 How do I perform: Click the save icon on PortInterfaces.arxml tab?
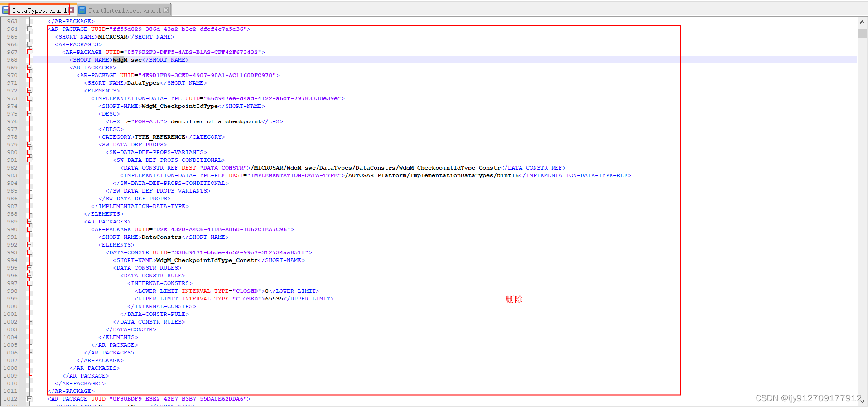(82, 10)
